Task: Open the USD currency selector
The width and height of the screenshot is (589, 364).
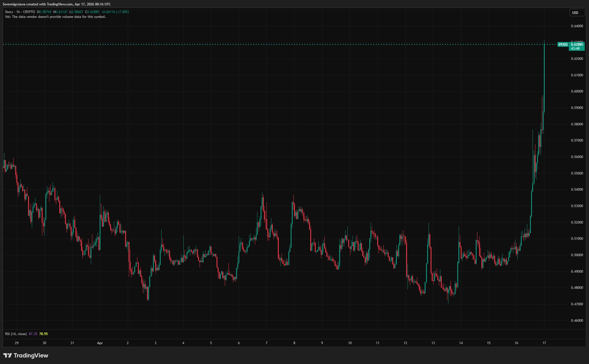Action: 577,13
